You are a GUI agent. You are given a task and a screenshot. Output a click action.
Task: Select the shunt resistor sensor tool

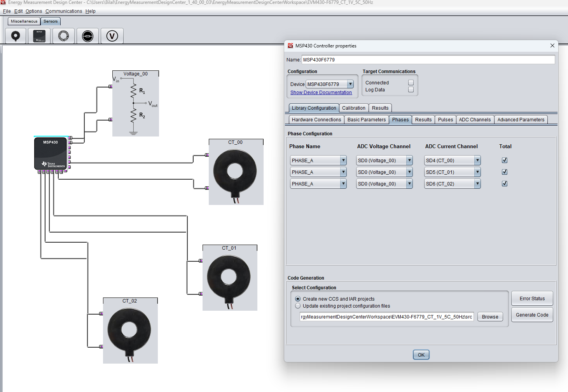point(87,36)
